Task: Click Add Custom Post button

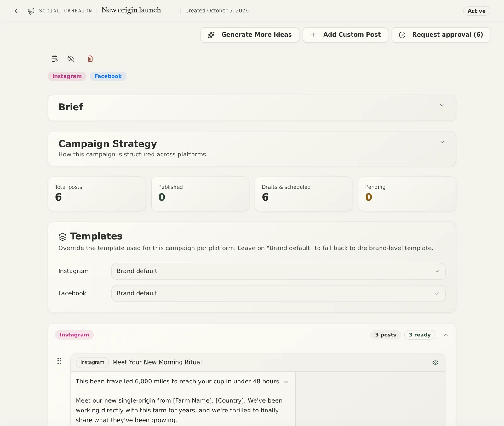Action: point(345,35)
